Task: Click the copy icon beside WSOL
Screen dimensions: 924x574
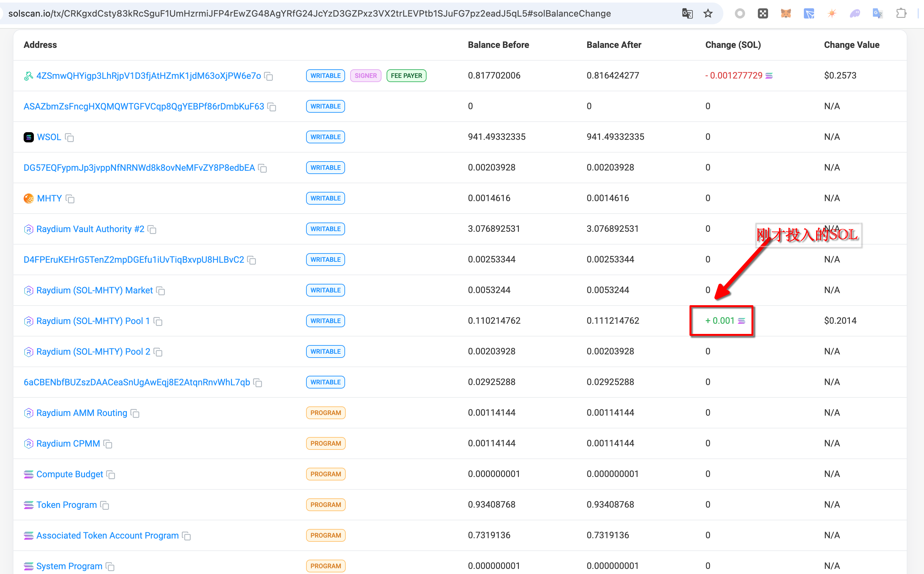Action: point(69,137)
